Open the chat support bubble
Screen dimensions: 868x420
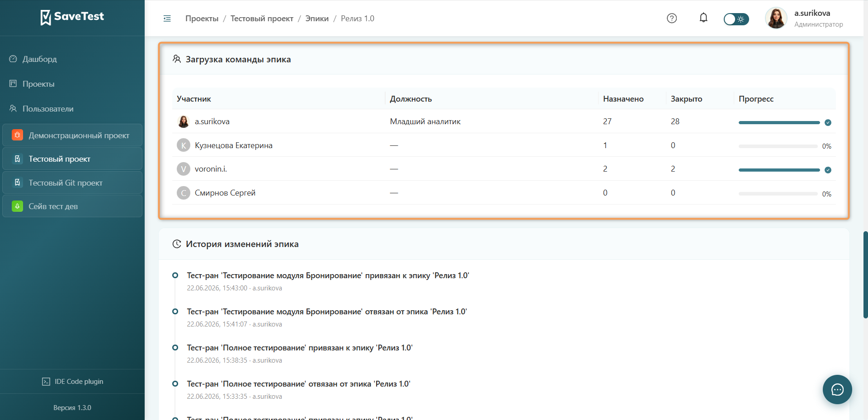click(837, 389)
